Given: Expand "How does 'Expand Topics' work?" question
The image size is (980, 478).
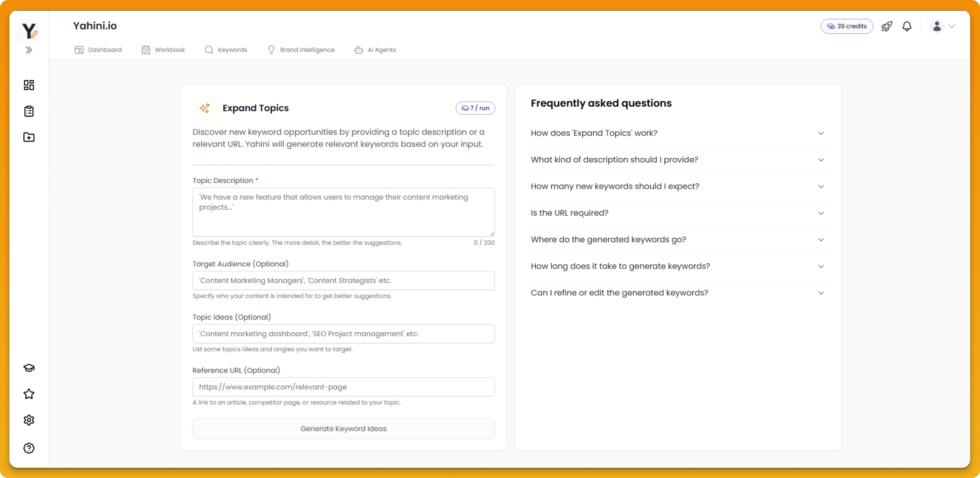Looking at the screenshot, I should (677, 133).
